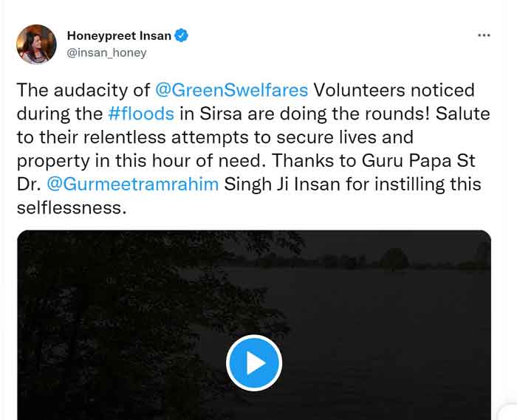Open the @GreenSwelfares mention
This screenshot has width=517, height=420.
click(231, 90)
